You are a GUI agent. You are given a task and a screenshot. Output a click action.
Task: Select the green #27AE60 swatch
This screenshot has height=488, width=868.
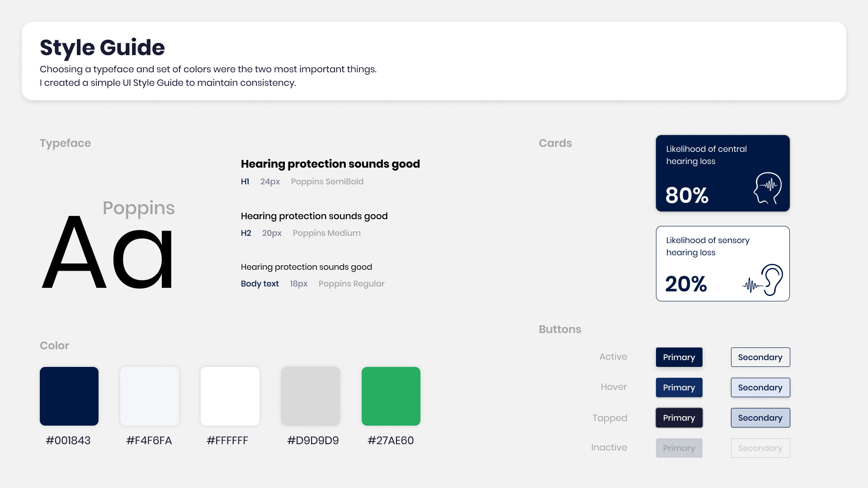391,396
